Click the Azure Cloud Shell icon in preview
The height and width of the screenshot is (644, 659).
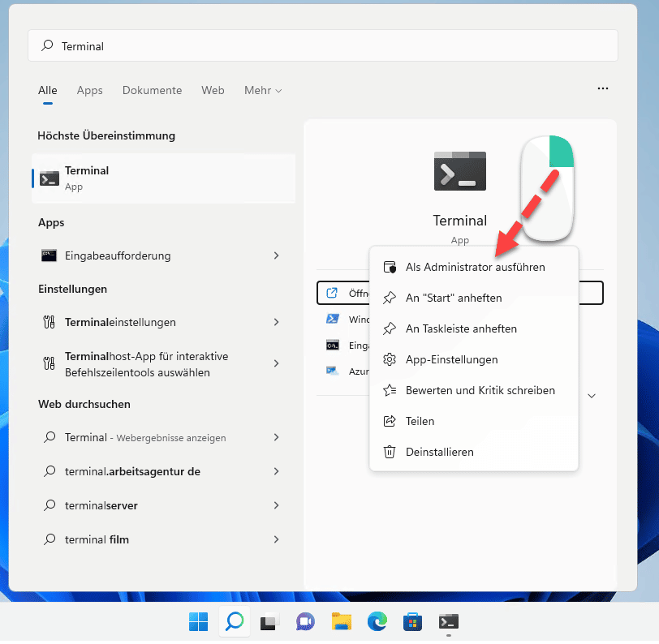click(x=333, y=371)
